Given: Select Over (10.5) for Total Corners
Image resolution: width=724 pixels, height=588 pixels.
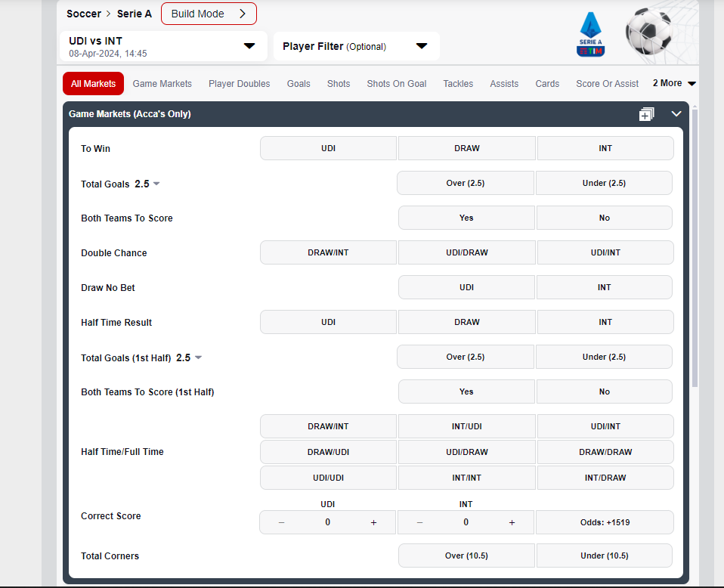Looking at the screenshot, I should tap(466, 556).
